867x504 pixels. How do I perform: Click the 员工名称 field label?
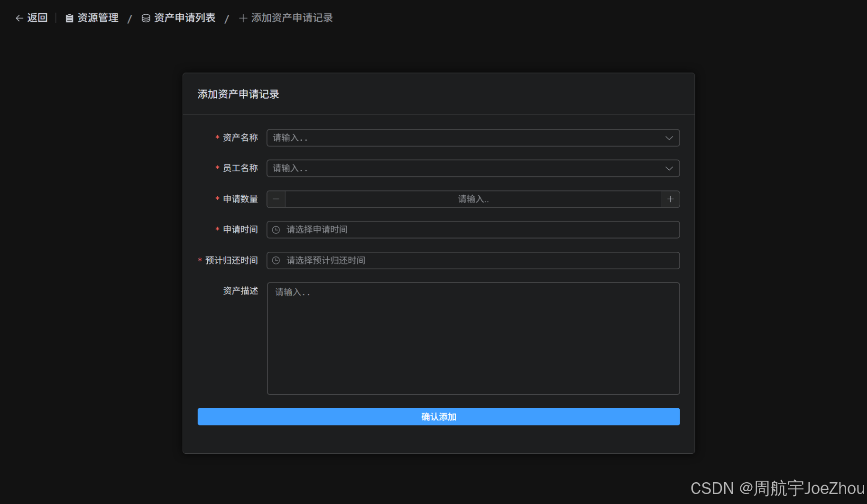tap(240, 168)
